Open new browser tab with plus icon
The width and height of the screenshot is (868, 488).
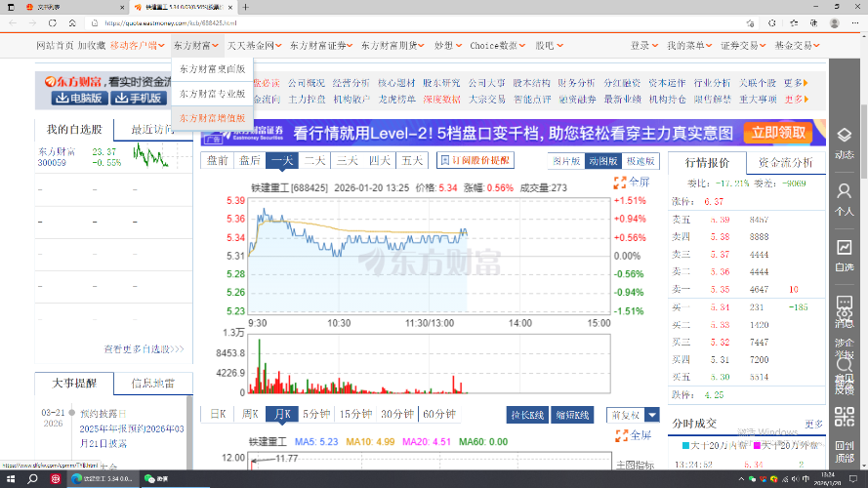pos(245,7)
